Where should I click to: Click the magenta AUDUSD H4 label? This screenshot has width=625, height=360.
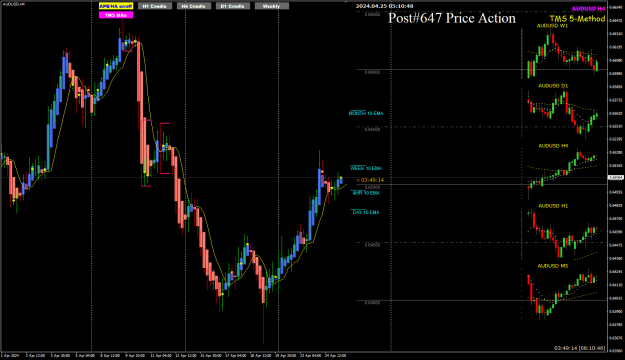[x=588, y=8]
